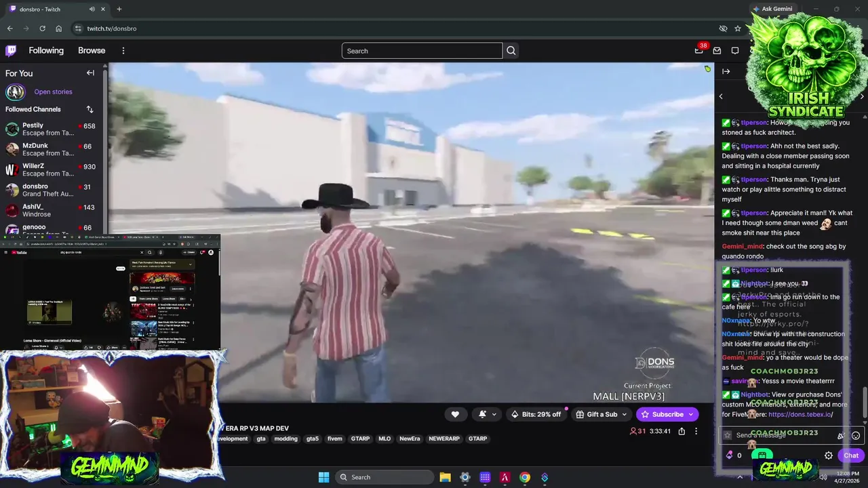Viewport: 868px width, 488px height.
Task: Click the tracking protection eye icon
Action: [723, 28]
